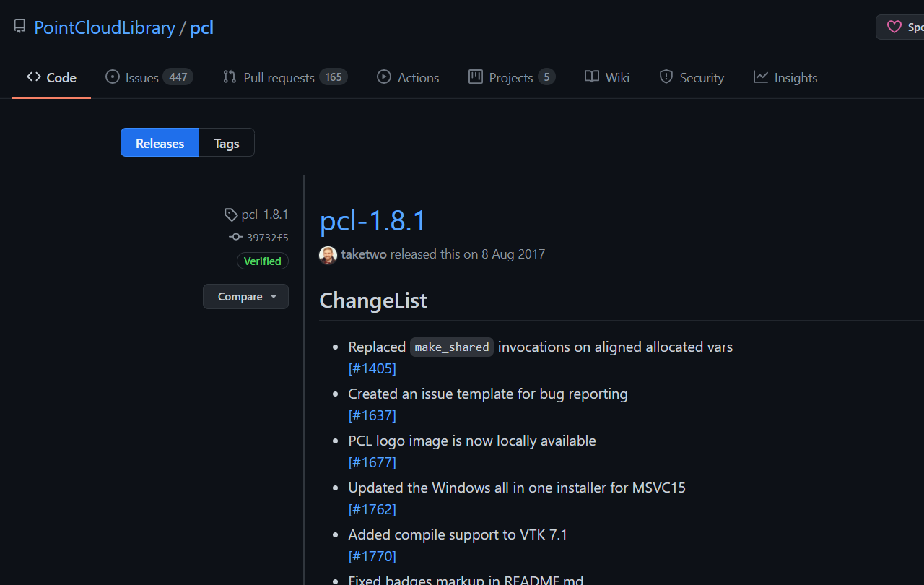Switch to the Tags tab
Image resolution: width=924 pixels, height=585 pixels.
[x=226, y=142]
